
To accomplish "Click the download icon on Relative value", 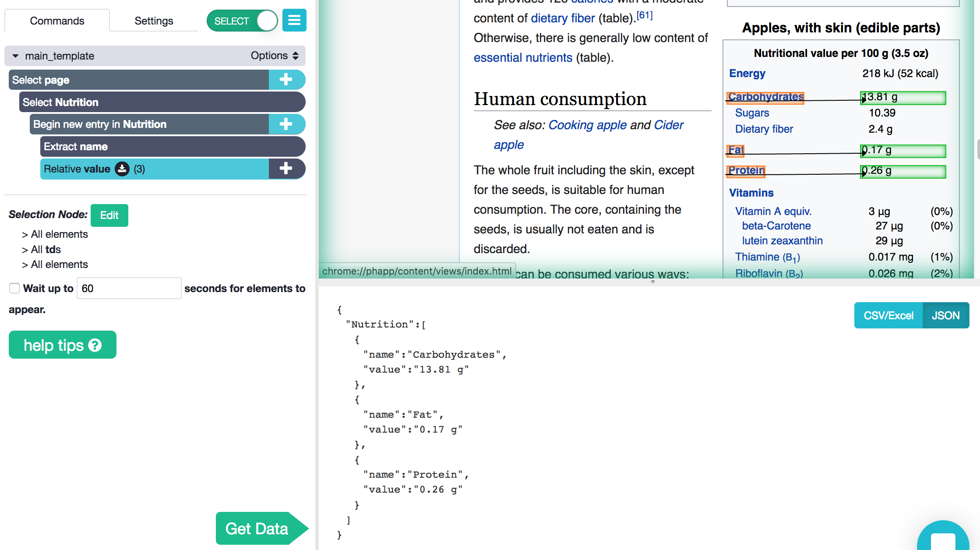I will [122, 169].
